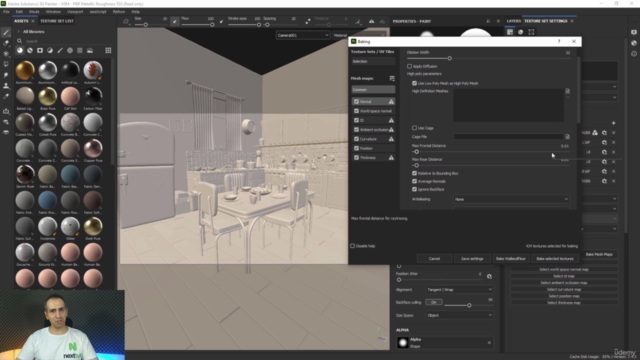Click the layer stack icon under Layers tab

(x=510, y=32)
